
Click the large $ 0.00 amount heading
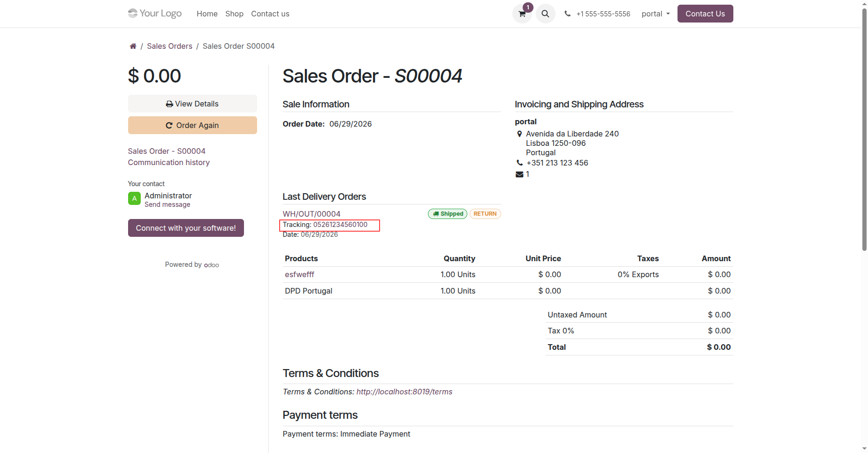(154, 76)
